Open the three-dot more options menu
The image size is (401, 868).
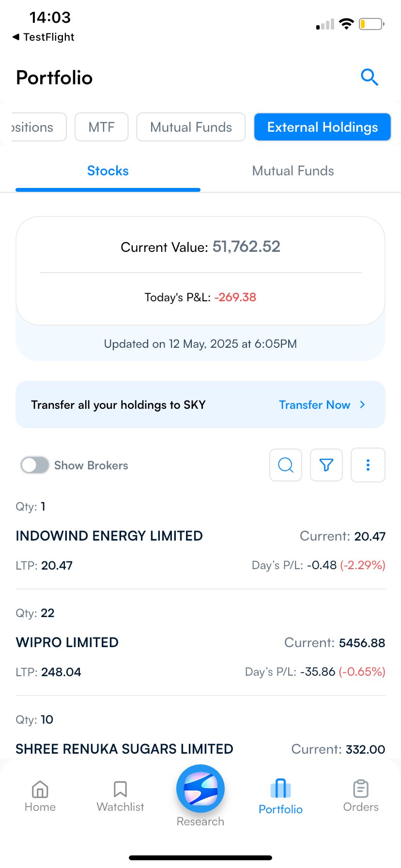pyautogui.click(x=368, y=465)
